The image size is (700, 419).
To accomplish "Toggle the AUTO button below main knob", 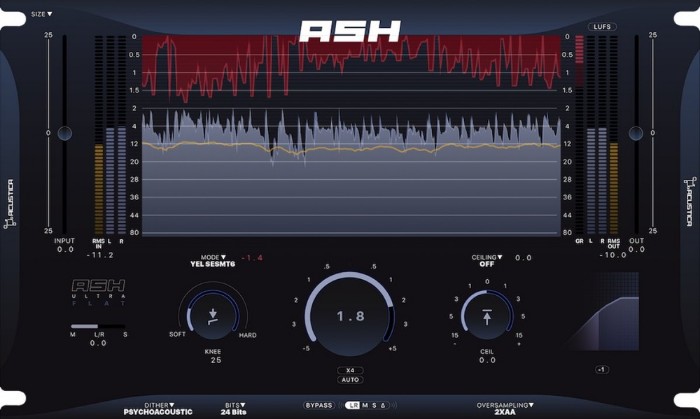I will pos(350,380).
